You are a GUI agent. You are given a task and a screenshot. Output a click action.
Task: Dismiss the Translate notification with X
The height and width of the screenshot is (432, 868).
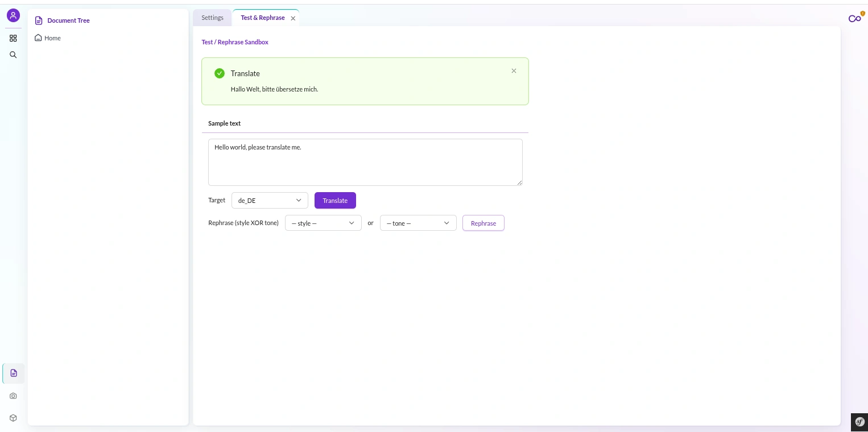(514, 71)
